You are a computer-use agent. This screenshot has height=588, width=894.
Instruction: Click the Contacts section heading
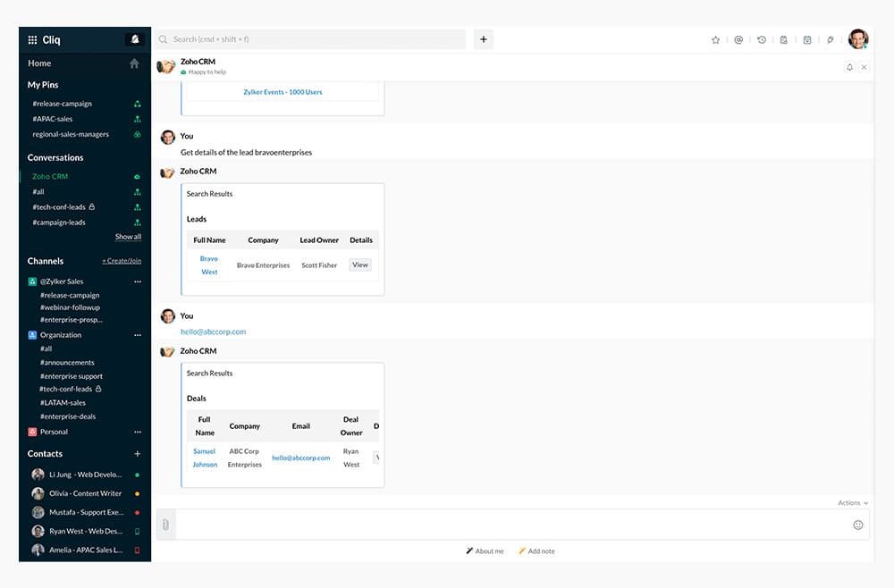pos(45,454)
